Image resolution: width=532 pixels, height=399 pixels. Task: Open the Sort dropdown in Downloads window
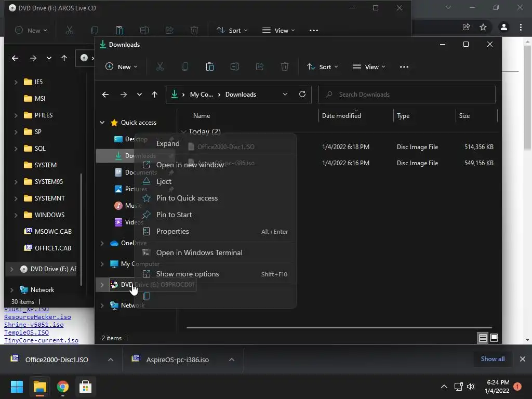(x=322, y=66)
